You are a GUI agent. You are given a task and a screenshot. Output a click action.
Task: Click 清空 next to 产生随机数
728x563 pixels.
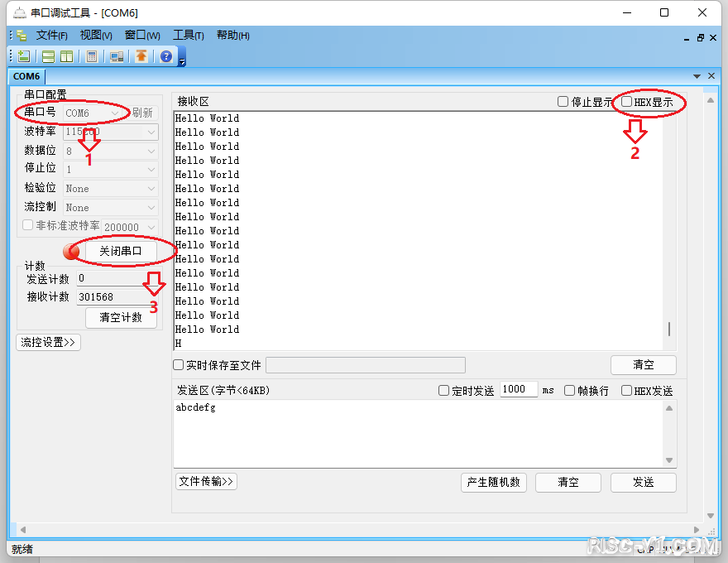pyautogui.click(x=568, y=483)
